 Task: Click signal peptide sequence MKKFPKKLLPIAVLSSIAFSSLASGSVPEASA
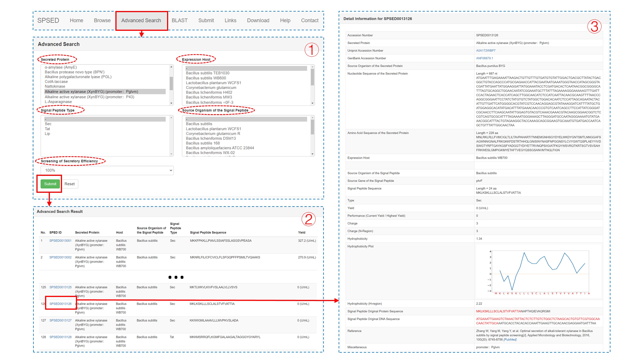[221, 241]
